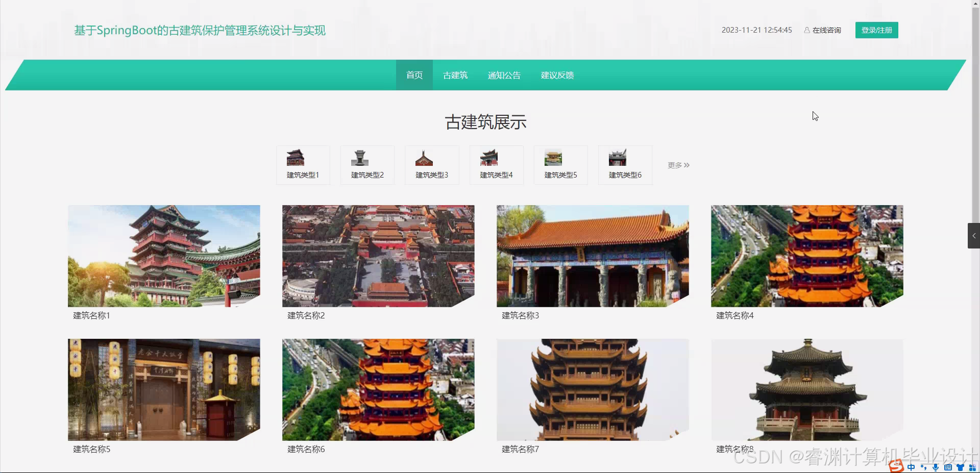The height and width of the screenshot is (473, 980).
Task: Open the 建筑名称1 pagoda photo
Action: (164, 256)
